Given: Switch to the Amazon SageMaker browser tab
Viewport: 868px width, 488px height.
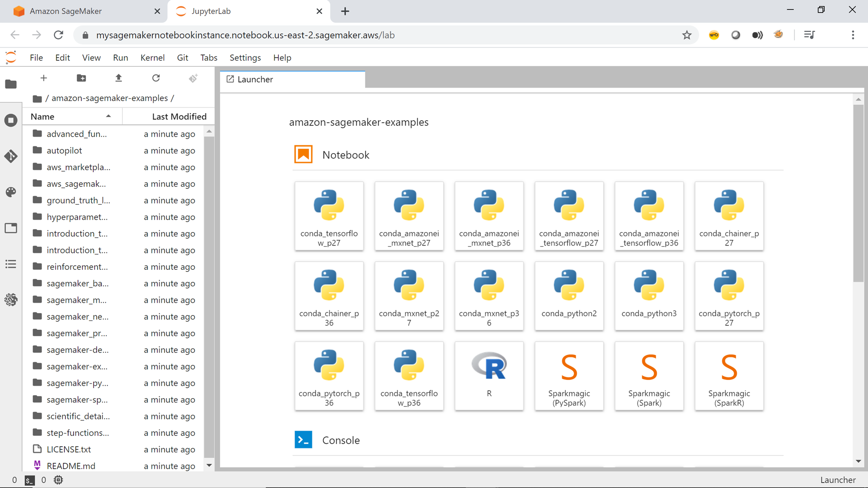Looking at the screenshot, I should pyautogui.click(x=66, y=11).
